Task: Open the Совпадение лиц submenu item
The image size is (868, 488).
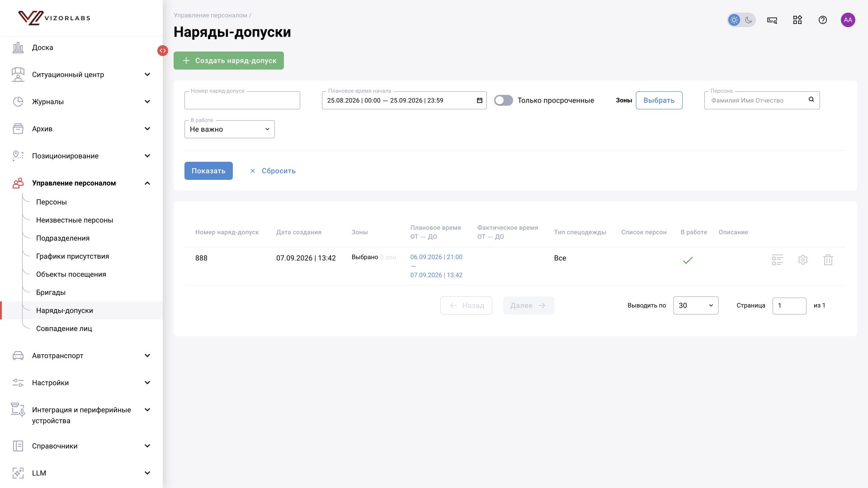Action: [x=64, y=328]
